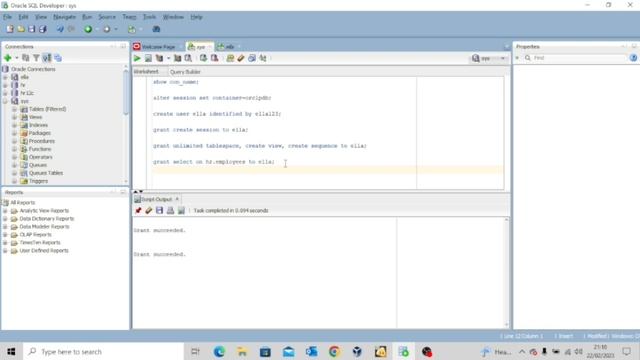Select All Reports in Reports panel

22,203
